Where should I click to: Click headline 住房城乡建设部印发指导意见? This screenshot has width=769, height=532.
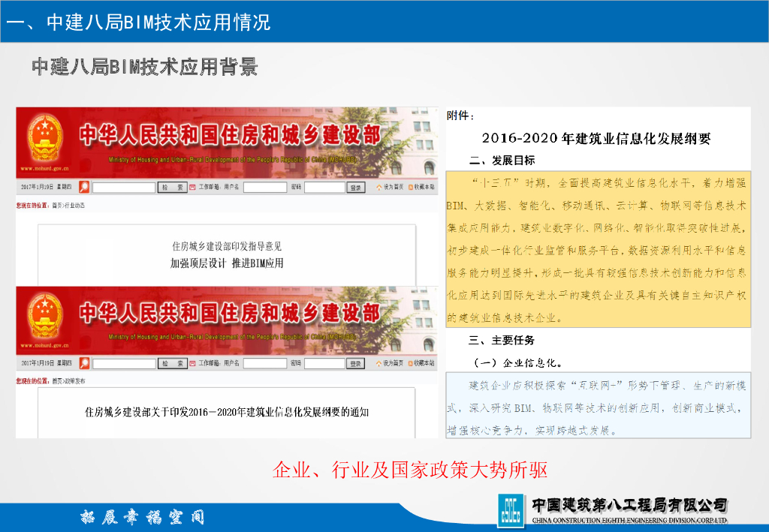[227, 246]
